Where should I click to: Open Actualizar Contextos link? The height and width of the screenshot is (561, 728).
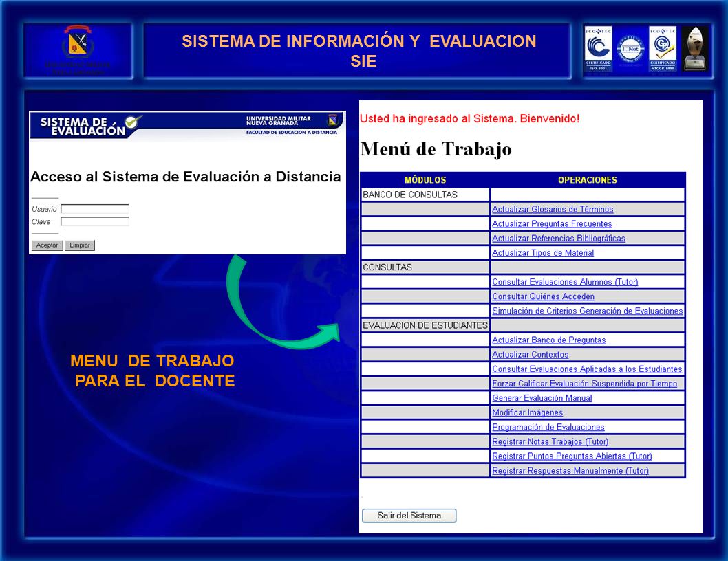click(x=531, y=355)
